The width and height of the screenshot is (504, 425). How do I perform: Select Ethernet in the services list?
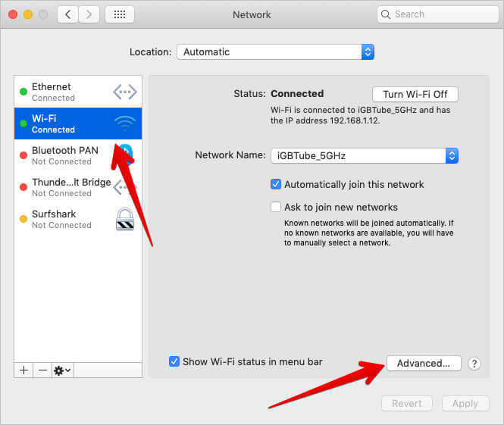[x=78, y=92]
